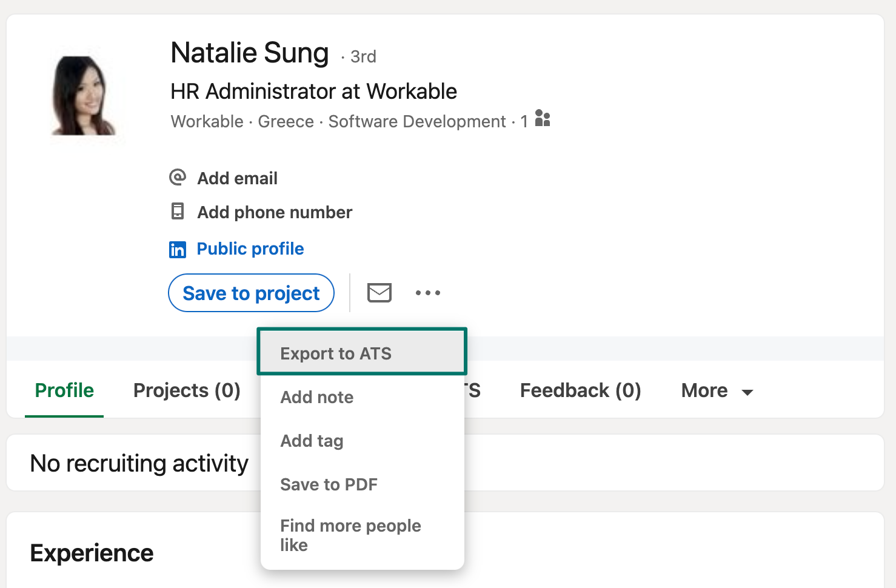
Task: Click the envelope message icon
Action: coord(379,293)
